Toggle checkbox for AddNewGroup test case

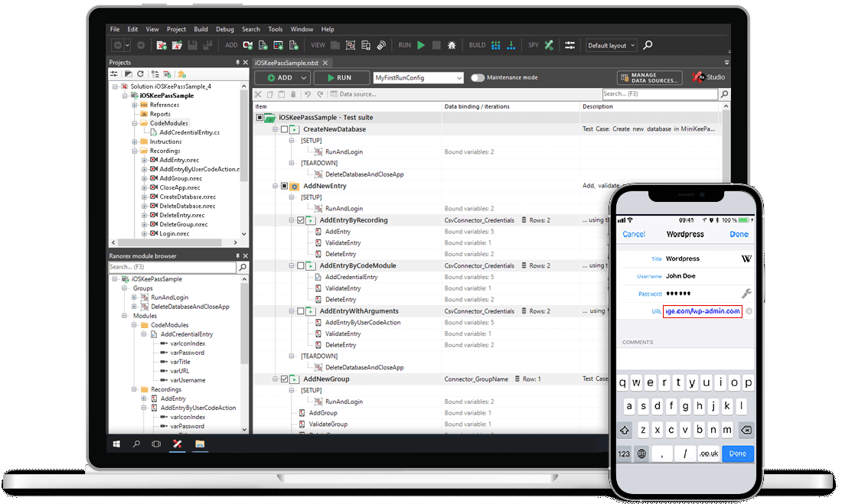285,379
